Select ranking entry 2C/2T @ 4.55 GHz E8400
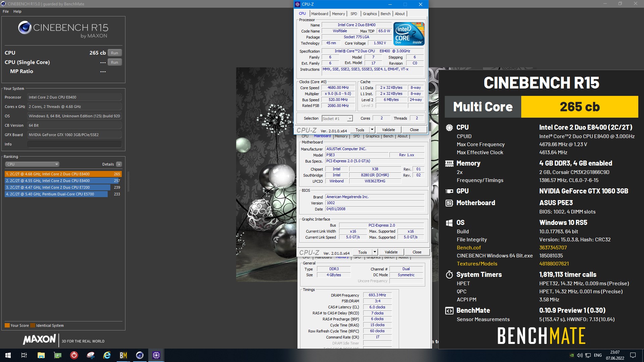The width and height of the screenshot is (644, 362). click(63, 181)
